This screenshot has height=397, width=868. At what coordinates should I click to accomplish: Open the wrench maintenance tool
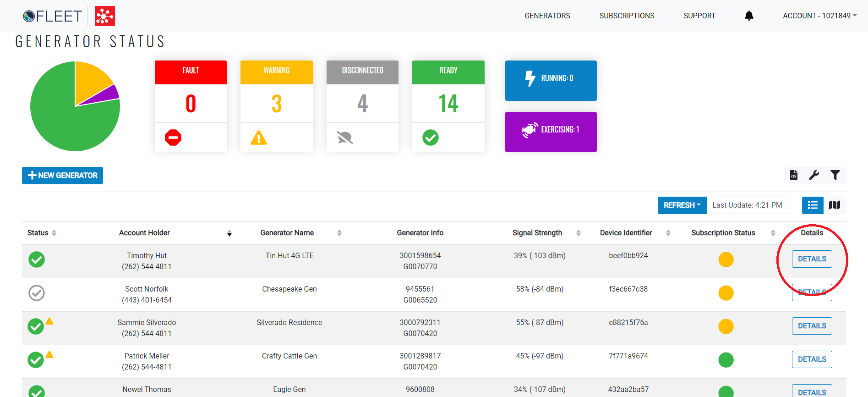(814, 175)
